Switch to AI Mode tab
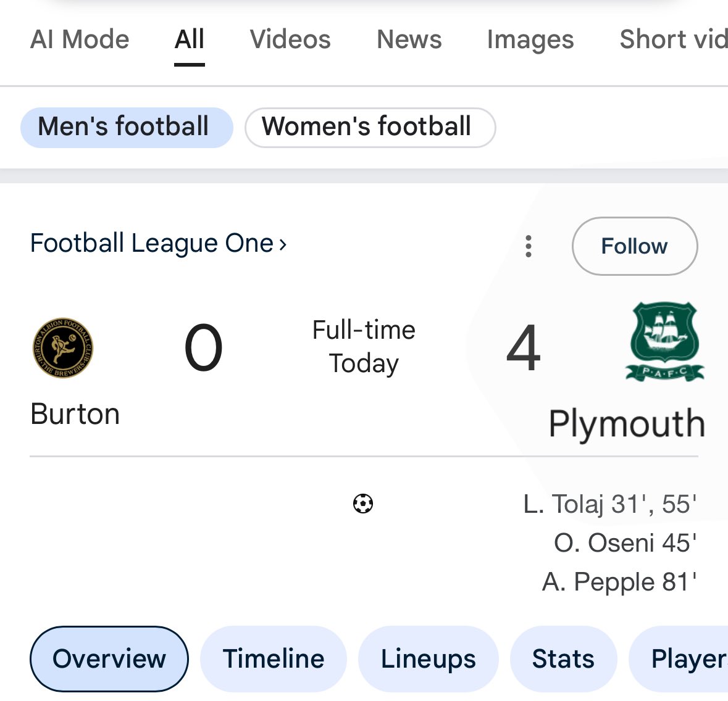Screen dimensions: 728x701 point(80,39)
